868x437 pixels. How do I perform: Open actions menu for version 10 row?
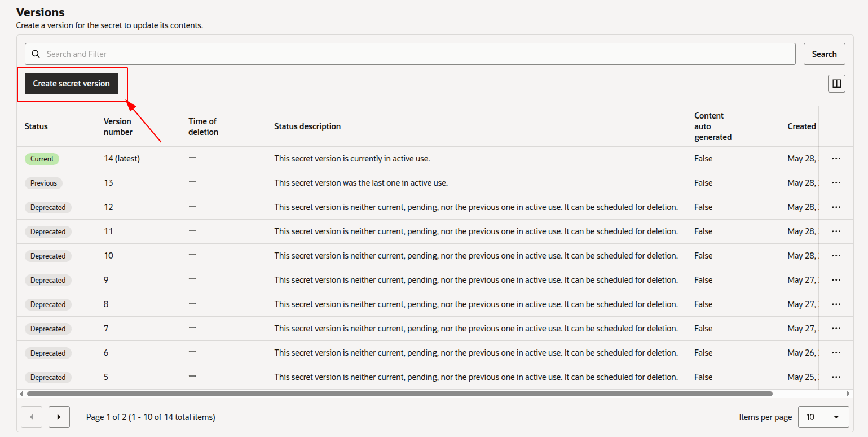836,256
